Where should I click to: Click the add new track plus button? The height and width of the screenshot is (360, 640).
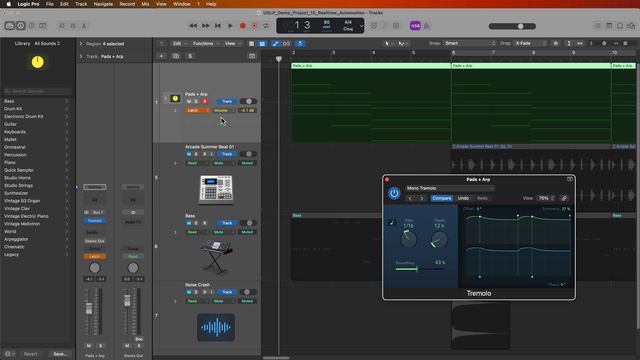click(162, 56)
